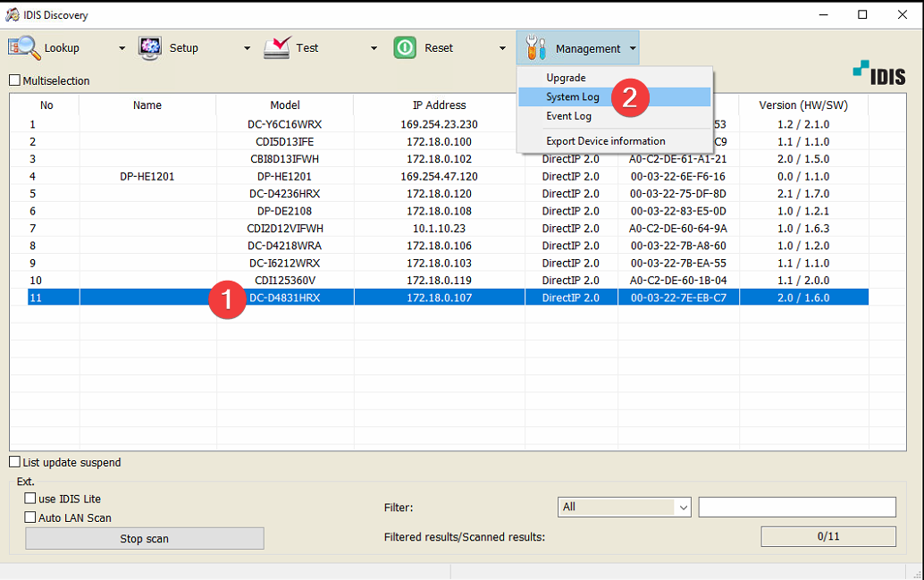Select System Log in the Management menu

coord(615,97)
